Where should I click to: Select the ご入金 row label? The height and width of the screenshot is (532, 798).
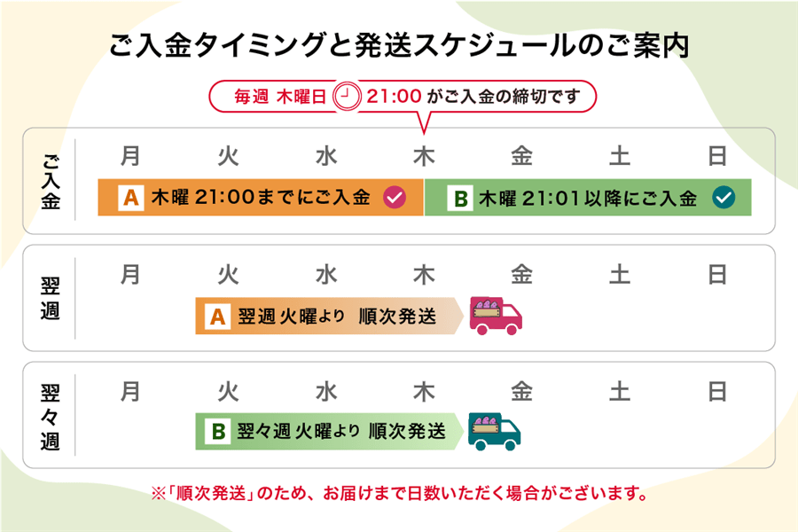click(50, 180)
